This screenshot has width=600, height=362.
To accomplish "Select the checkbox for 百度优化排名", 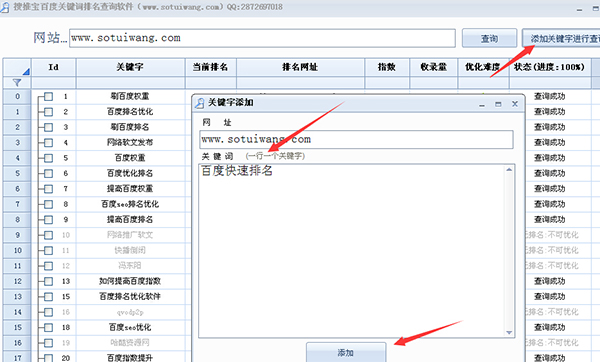I will (x=49, y=173).
